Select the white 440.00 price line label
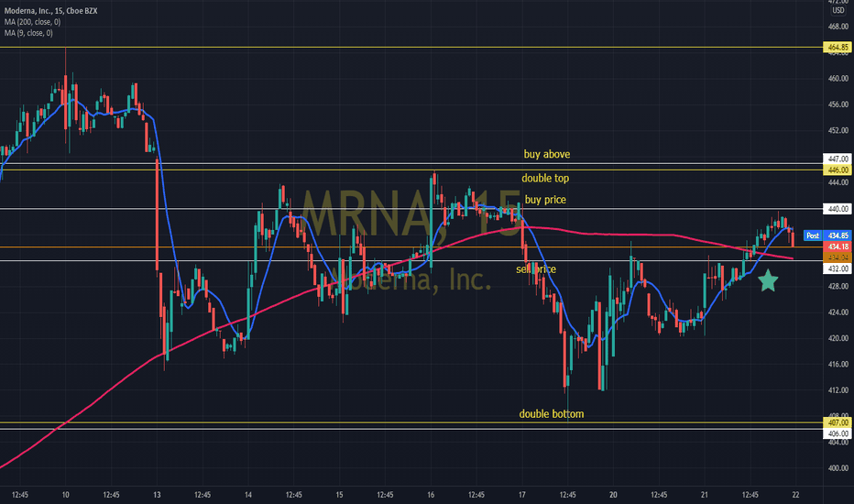This screenshot has height=504, width=854. 838,209
